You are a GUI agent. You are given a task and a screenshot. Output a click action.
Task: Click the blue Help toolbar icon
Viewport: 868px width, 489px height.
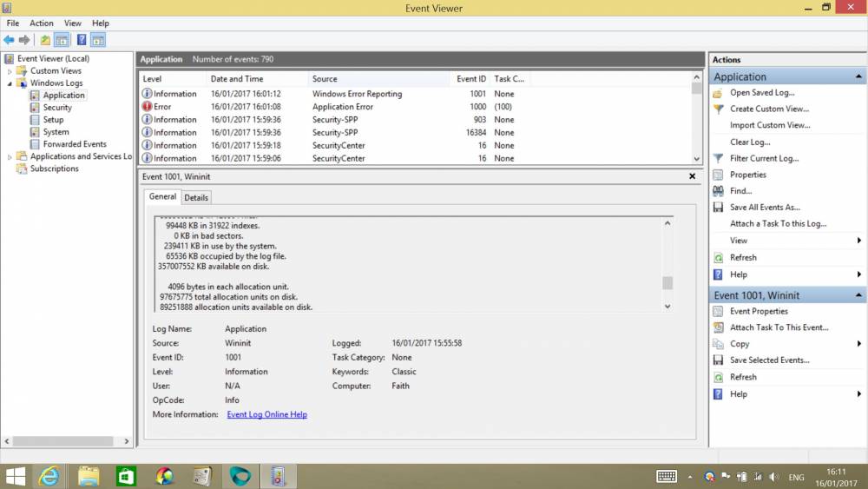point(82,40)
